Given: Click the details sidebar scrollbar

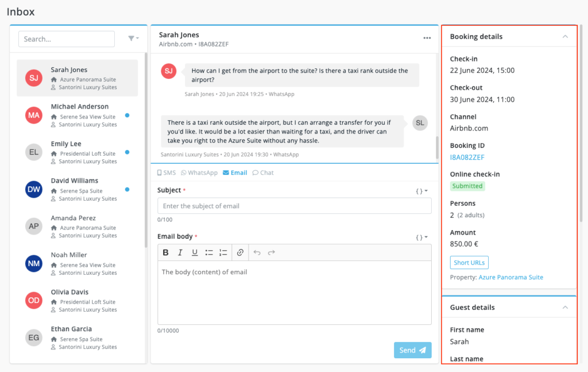Looking at the screenshot, I should click(581, 124).
